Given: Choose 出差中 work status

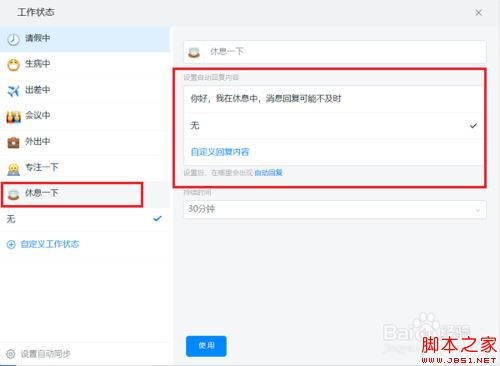Looking at the screenshot, I should click(85, 90).
